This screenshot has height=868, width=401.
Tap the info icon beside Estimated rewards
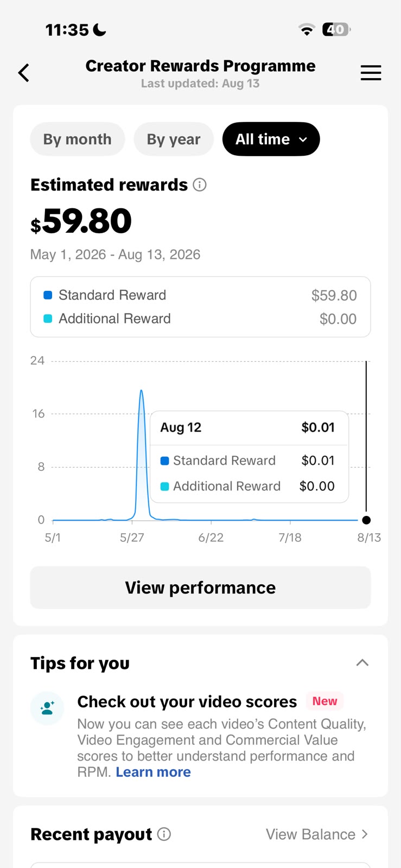coord(200,185)
